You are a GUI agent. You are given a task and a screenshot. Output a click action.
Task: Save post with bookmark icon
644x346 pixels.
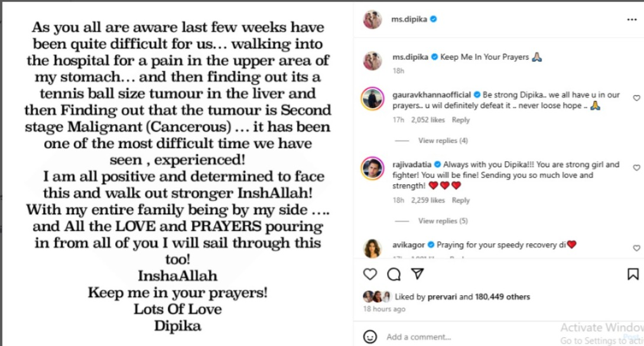point(632,274)
